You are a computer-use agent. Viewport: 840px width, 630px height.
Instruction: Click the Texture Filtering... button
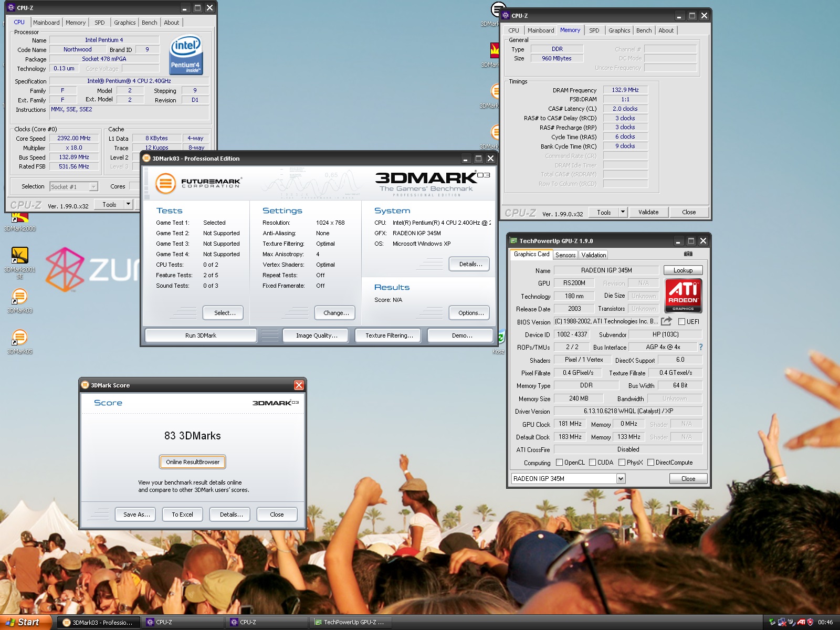389,335
